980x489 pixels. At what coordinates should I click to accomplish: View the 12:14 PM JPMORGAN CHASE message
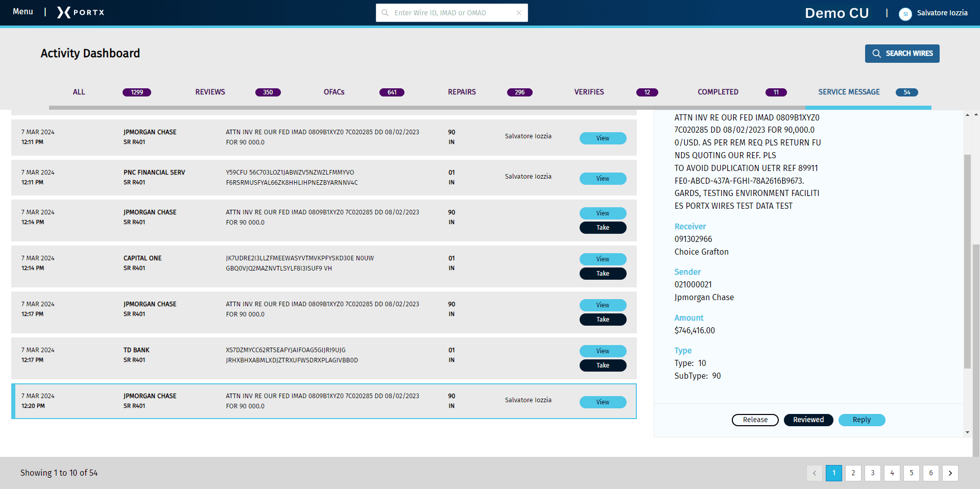[603, 213]
